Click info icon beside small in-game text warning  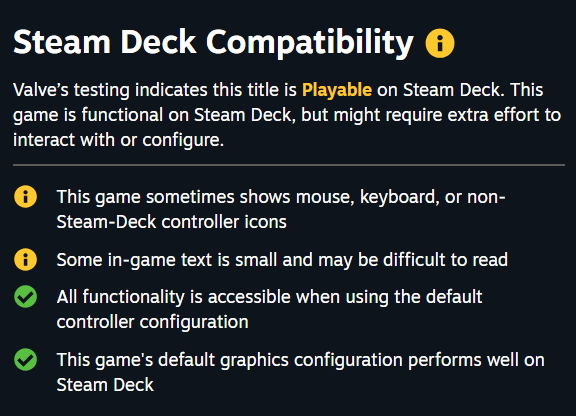[25, 259]
